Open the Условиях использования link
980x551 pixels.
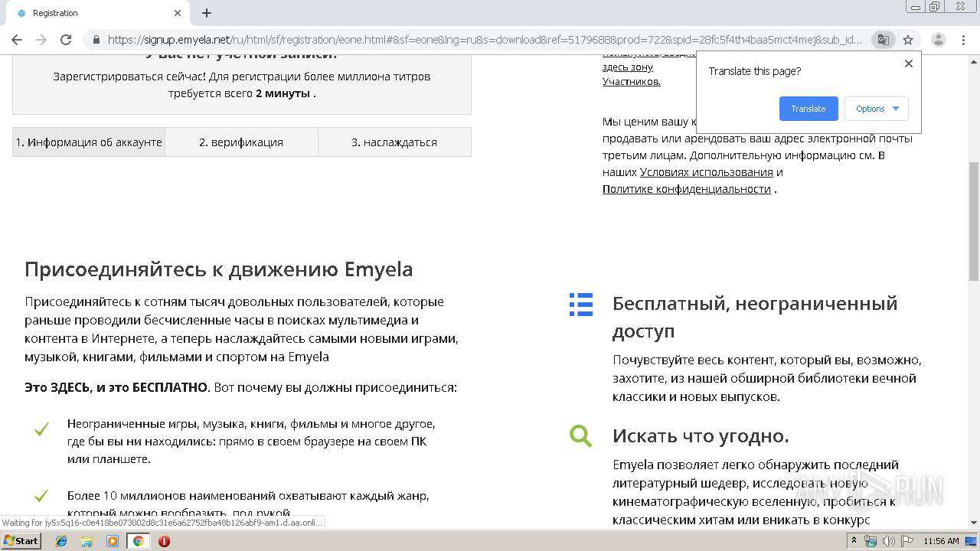click(707, 172)
